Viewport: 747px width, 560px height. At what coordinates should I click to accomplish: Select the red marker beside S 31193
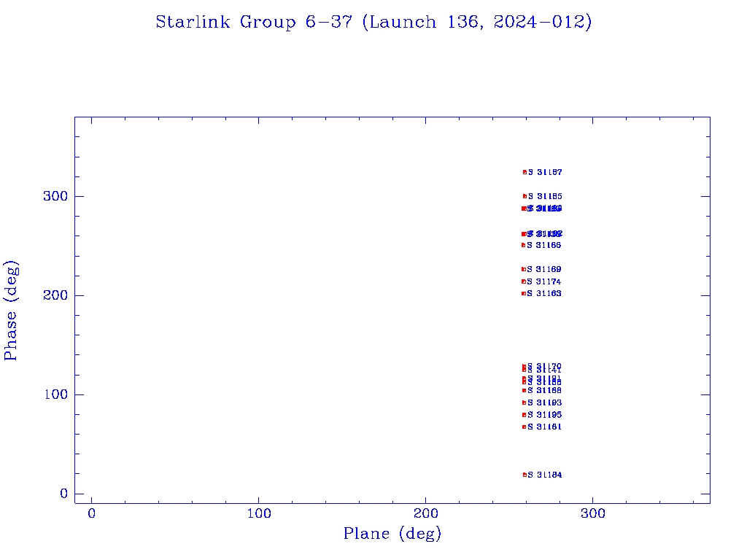coord(524,402)
